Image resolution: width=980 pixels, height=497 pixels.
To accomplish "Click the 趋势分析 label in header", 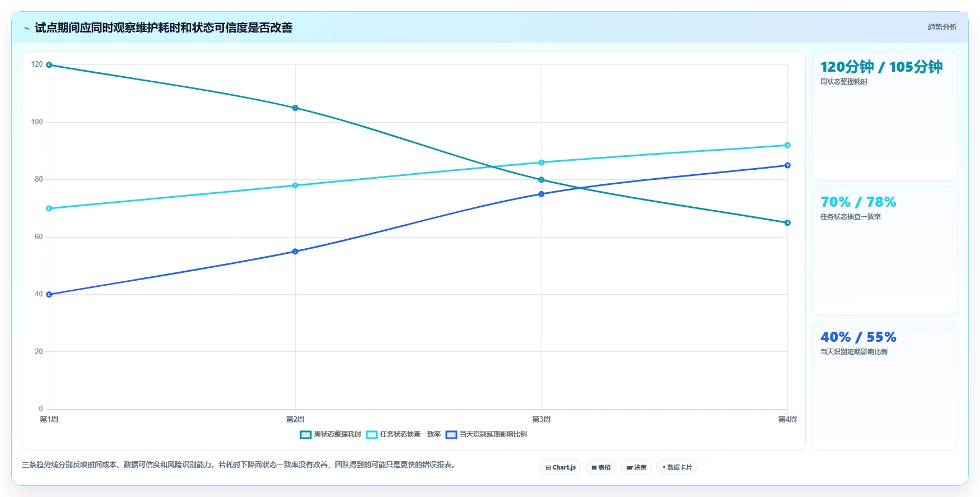I will click(942, 27).
